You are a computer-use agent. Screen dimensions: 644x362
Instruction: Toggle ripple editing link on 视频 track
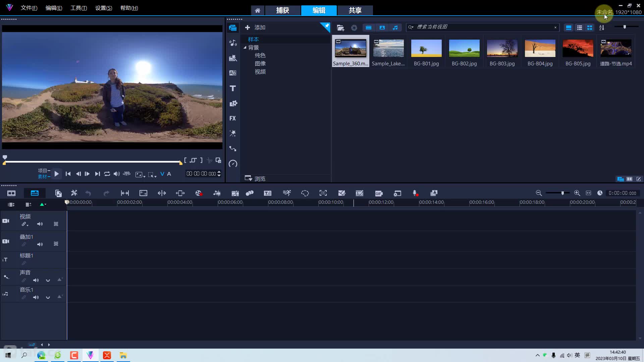(x=24, y=224)
